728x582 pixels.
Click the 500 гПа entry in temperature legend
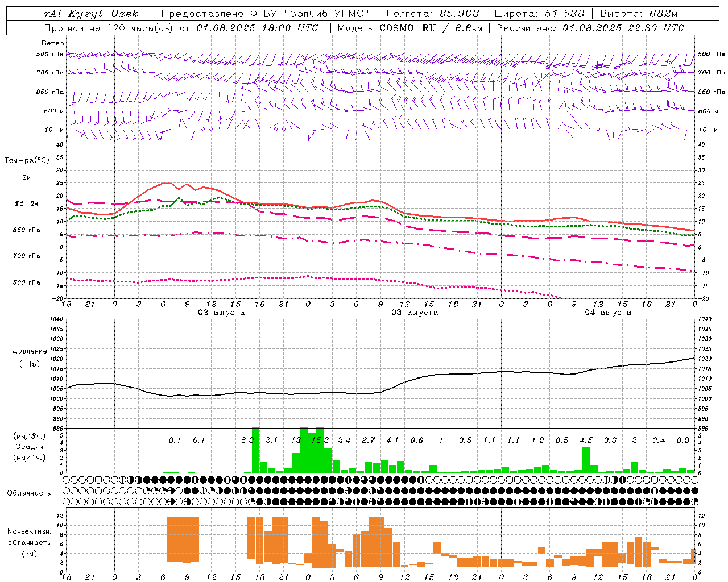coord(27,282)
